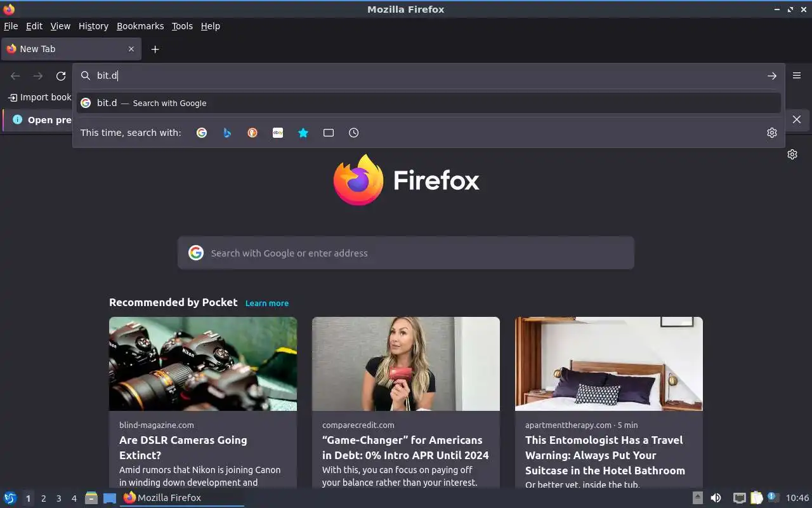812x508 pixels.
Task: Click comparecredit.com source label
Action: pos(358,425)
